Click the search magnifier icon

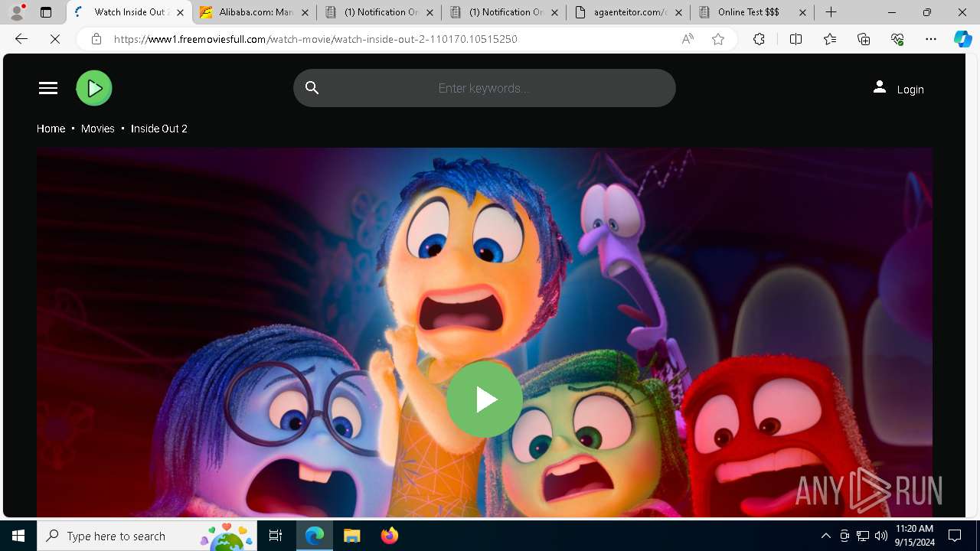coord(312,88)
